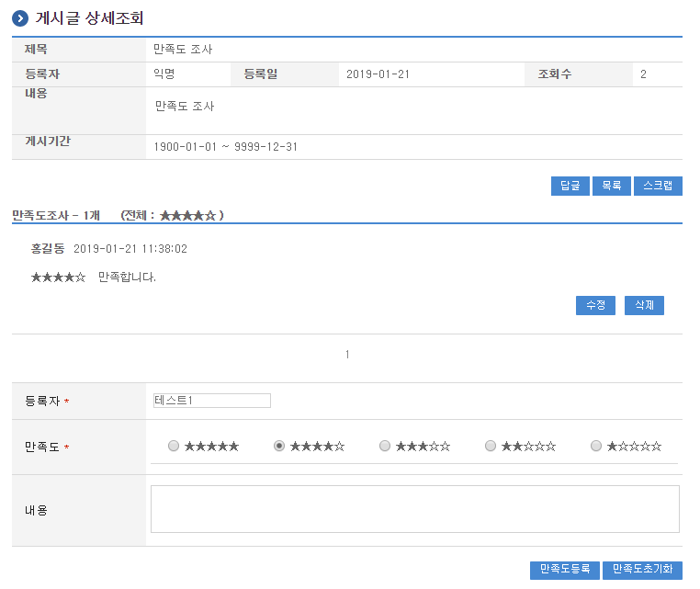The image size is (700, 589).
Task: Focus the 내용 textarea for comment
Action: pos(414,509)
